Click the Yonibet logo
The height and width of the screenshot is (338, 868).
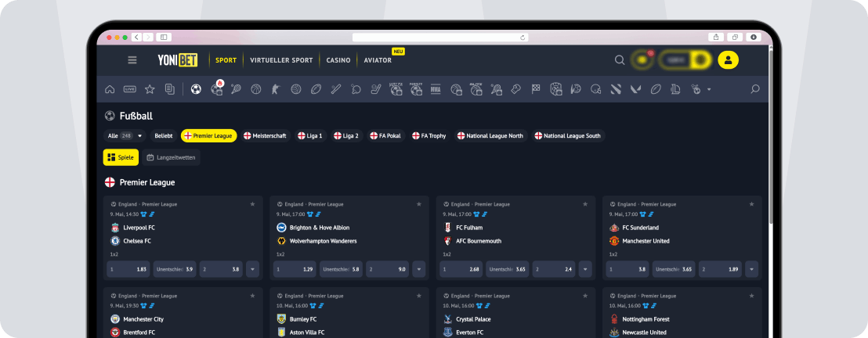(178, 60)
